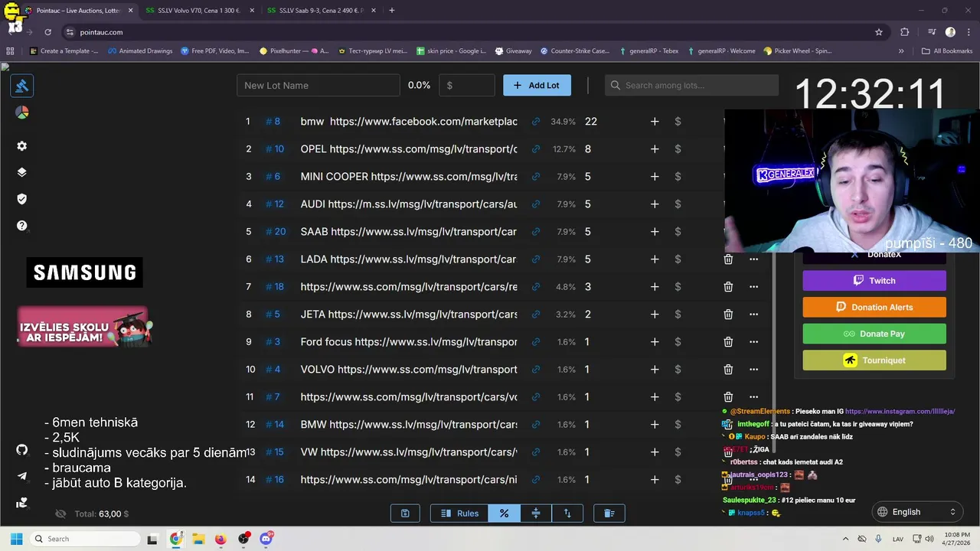The height and width of the screenshot is (551, 980).
Task: Click lot number #8 on bmw row
Action: point(273,122)
